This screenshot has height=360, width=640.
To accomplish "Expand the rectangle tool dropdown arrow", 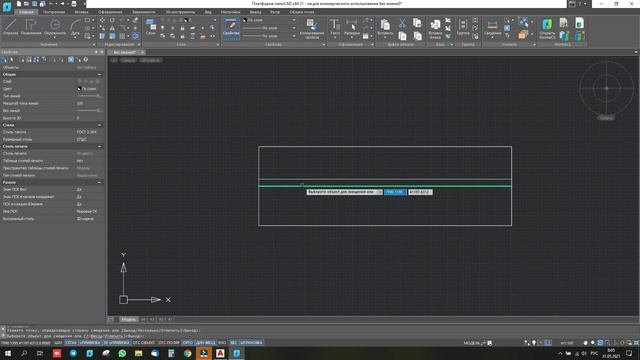I will 93,20.
